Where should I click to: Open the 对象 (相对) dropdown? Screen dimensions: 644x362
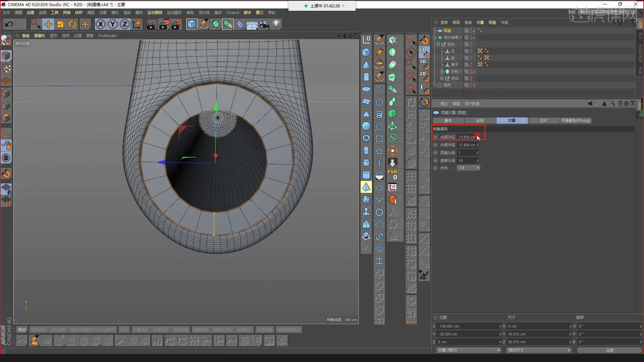click(x=469, y=350)
